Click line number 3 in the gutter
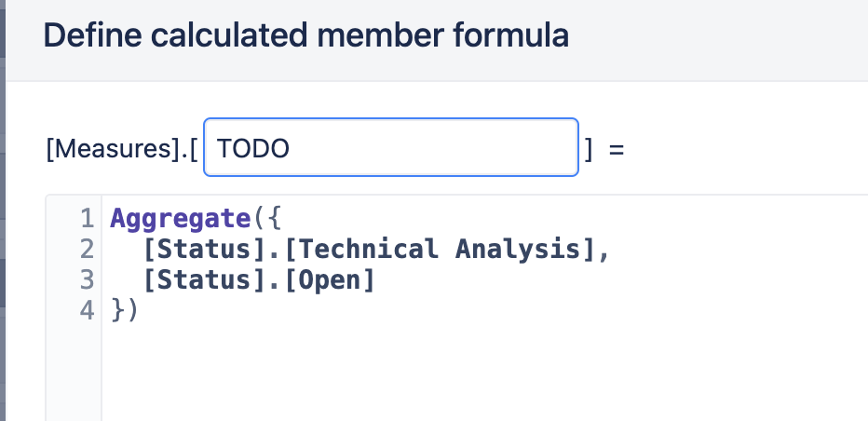Image resolution: width=868 pixels, height=421 pixels. coord(87,280)
